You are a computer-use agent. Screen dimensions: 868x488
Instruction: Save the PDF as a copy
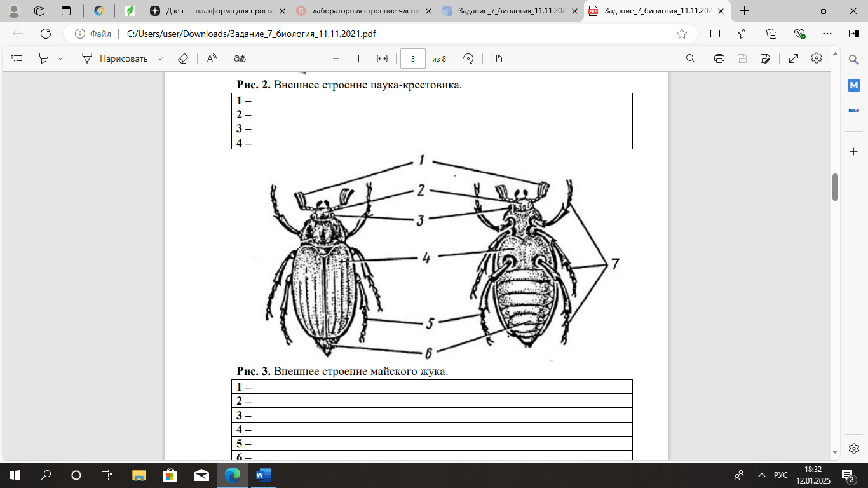pyautogui.click(x=765, y=58)
